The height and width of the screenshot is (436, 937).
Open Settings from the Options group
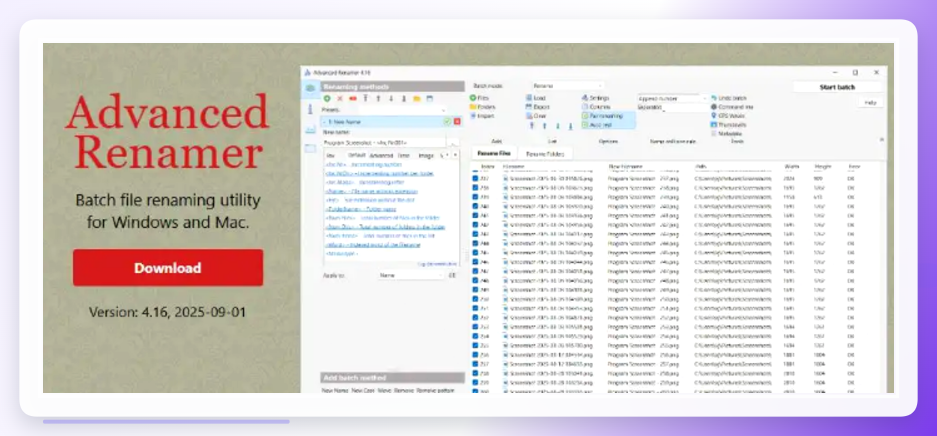(x=595, y=97)
